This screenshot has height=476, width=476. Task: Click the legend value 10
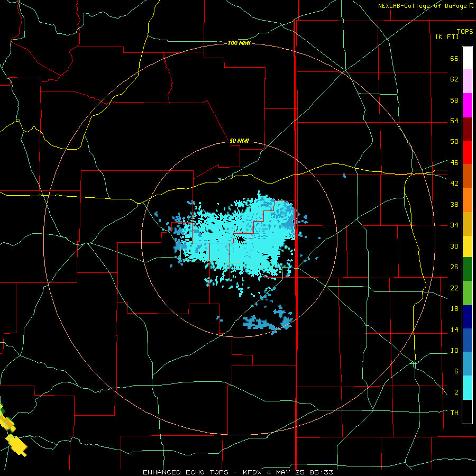pyautogui.click(x=454, y=350)
